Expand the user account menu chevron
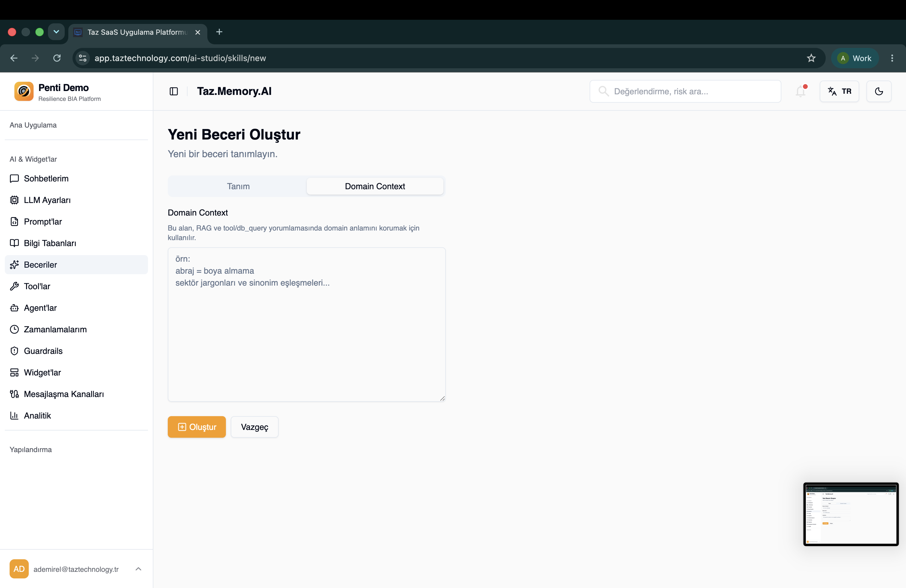 (138, 569)
